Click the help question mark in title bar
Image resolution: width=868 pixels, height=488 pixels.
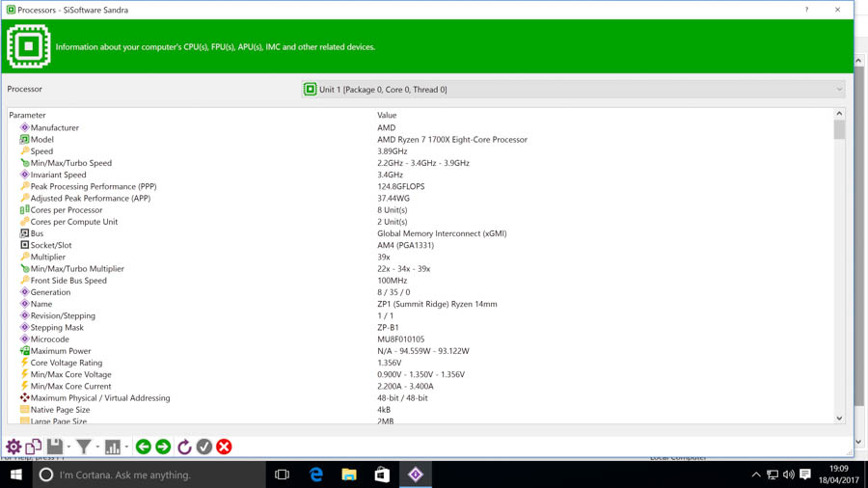click(806, 10)
